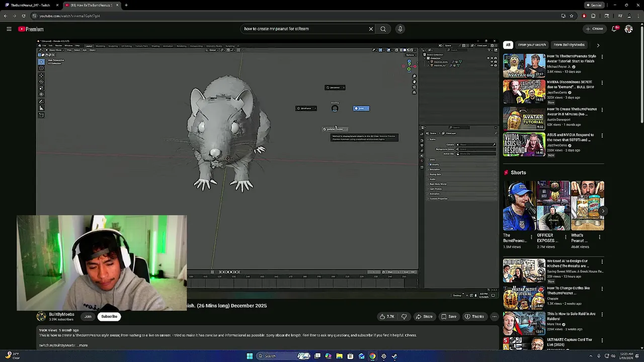Select the 'All' filter chip

coord(508,45)
